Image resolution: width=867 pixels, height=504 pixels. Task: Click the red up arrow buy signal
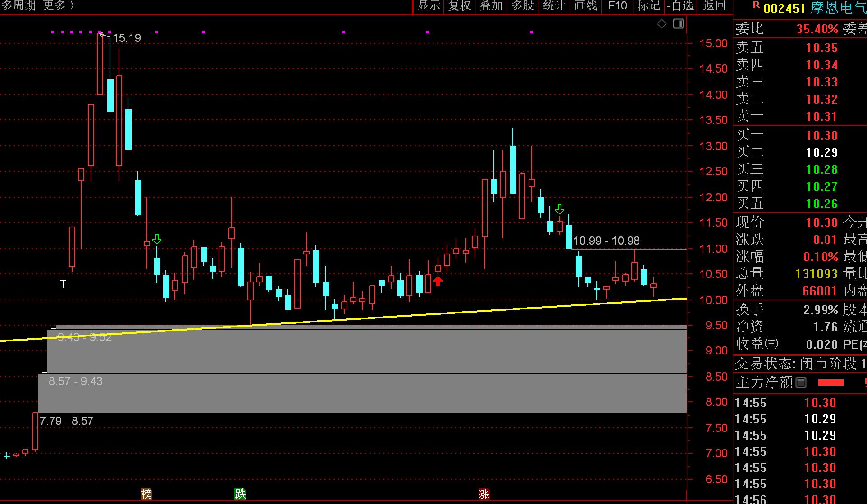[x=438, y=282]
